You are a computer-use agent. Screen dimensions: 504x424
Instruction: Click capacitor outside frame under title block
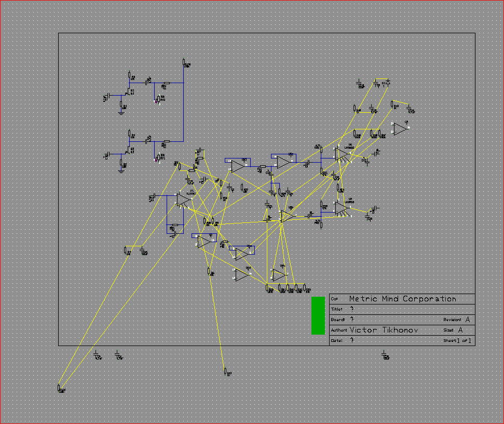point(384,355)
